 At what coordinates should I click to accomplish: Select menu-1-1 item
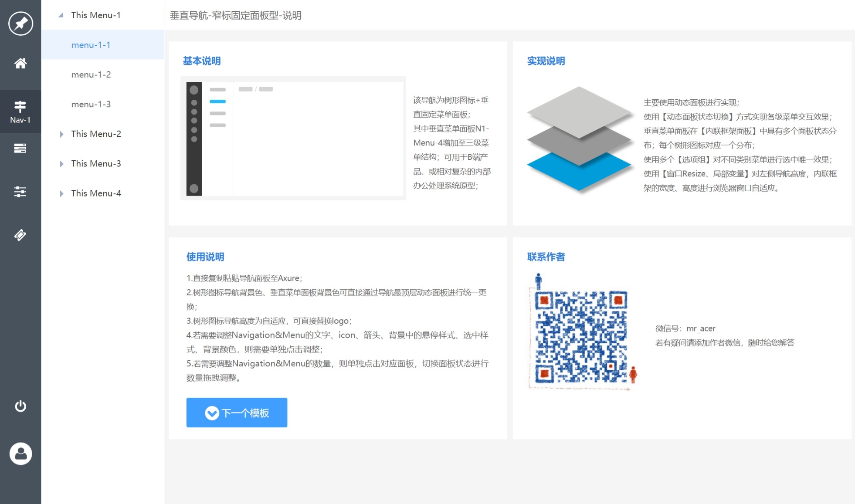102,45
